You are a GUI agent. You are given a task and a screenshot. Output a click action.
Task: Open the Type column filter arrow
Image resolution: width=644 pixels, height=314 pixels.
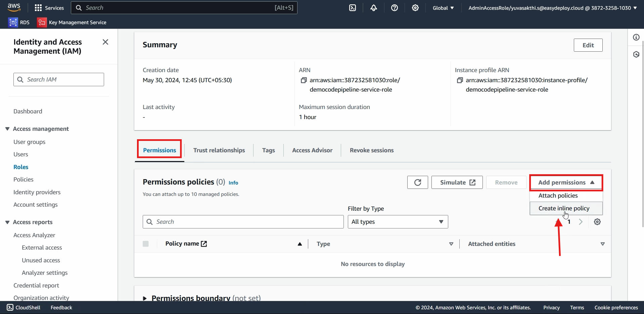point(451,244)
